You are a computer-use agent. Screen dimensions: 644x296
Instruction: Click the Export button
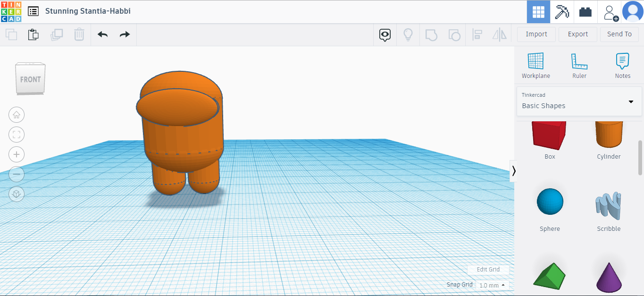(x=578, y=34)
